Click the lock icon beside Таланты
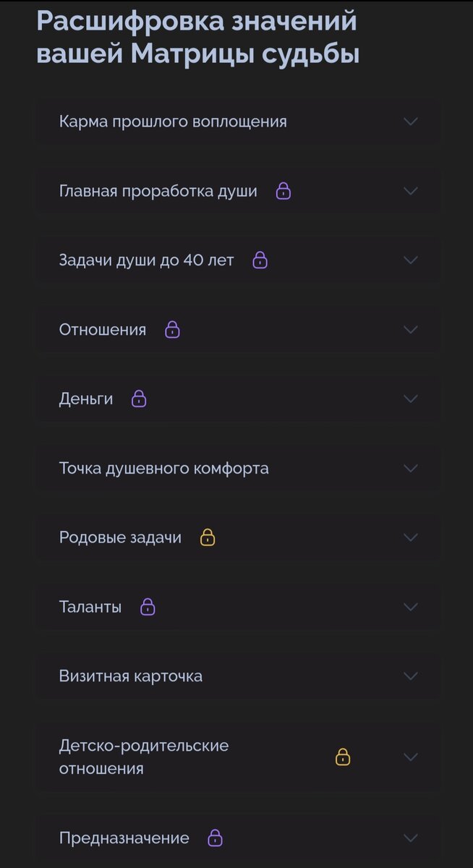The image size is (473, 868). click(147, 606)
